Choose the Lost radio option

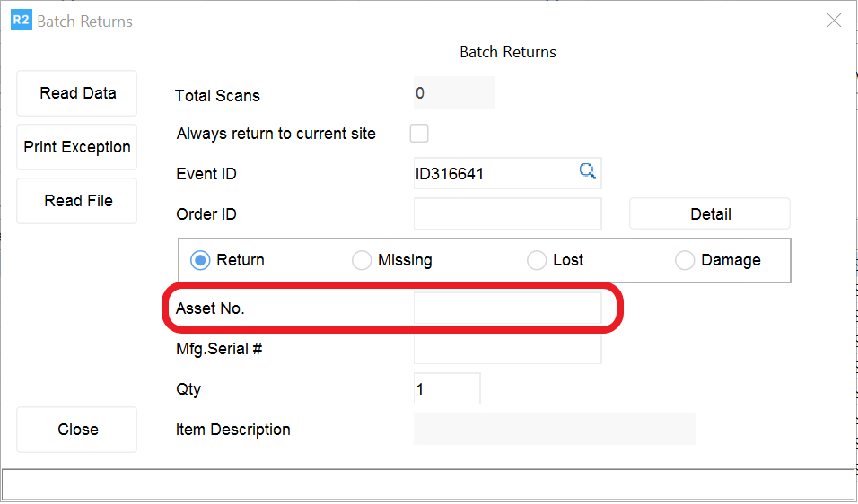pyautogui.click(x=537, y=260)
